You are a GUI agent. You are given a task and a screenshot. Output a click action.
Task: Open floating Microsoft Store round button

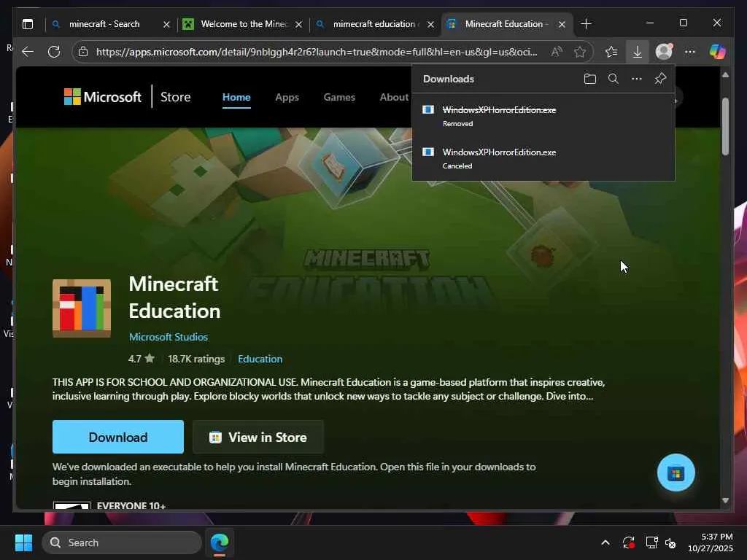(x=676, y=472)
